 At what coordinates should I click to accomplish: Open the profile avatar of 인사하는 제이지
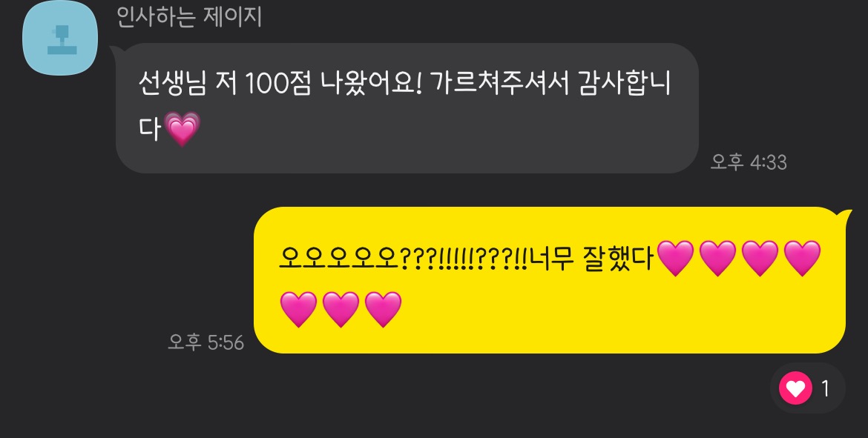(x=60, y=38)
